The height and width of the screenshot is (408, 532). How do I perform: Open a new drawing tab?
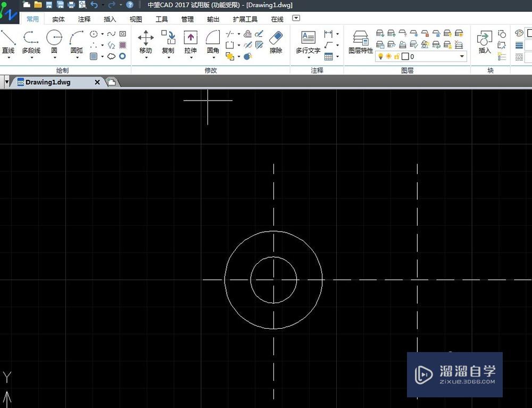coord(111,82)
